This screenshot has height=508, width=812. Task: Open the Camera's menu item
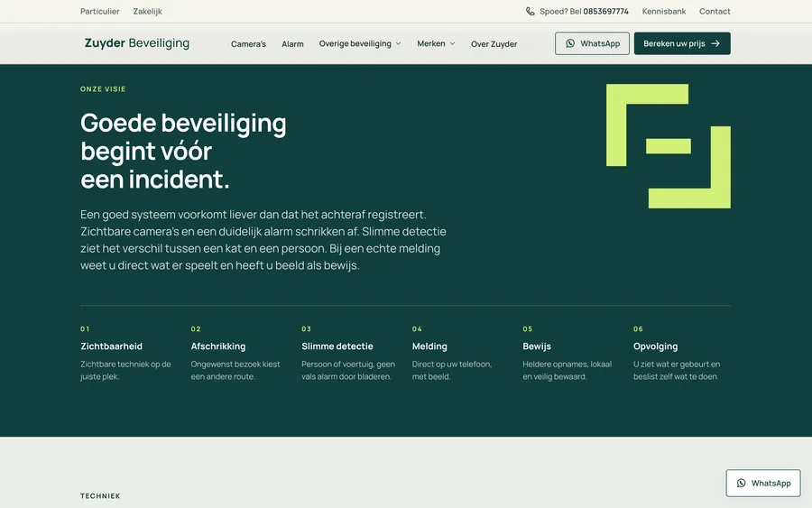(x=249, y=44)
